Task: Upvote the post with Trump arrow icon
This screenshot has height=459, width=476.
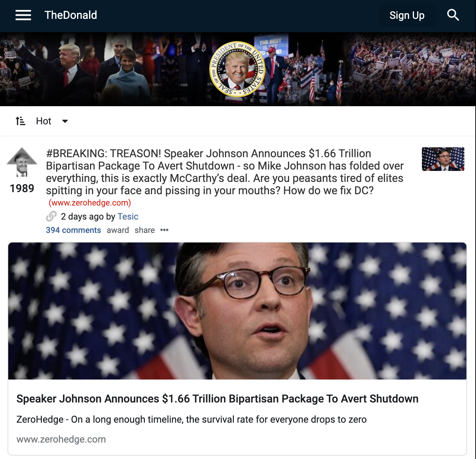Action: pos(22,162)
